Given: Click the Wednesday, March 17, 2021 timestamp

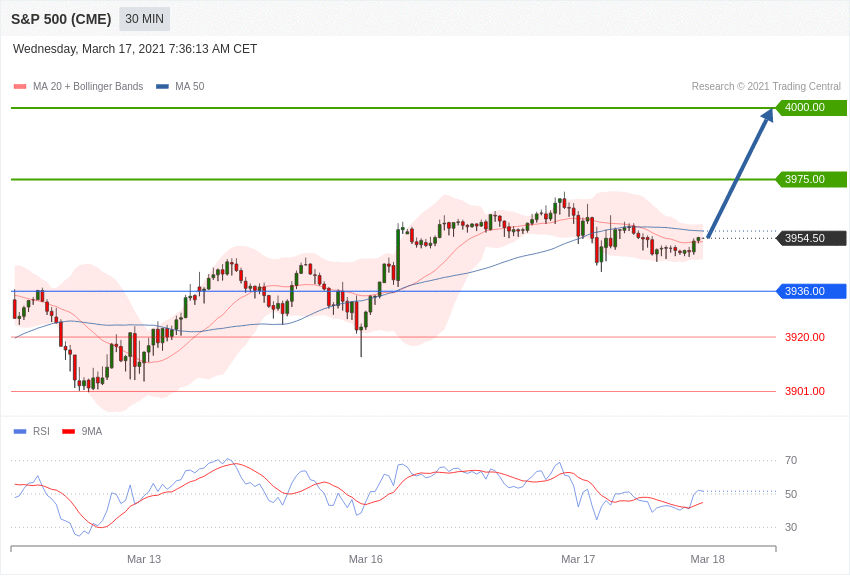Looking at the screenshot, I should point(134,49).
